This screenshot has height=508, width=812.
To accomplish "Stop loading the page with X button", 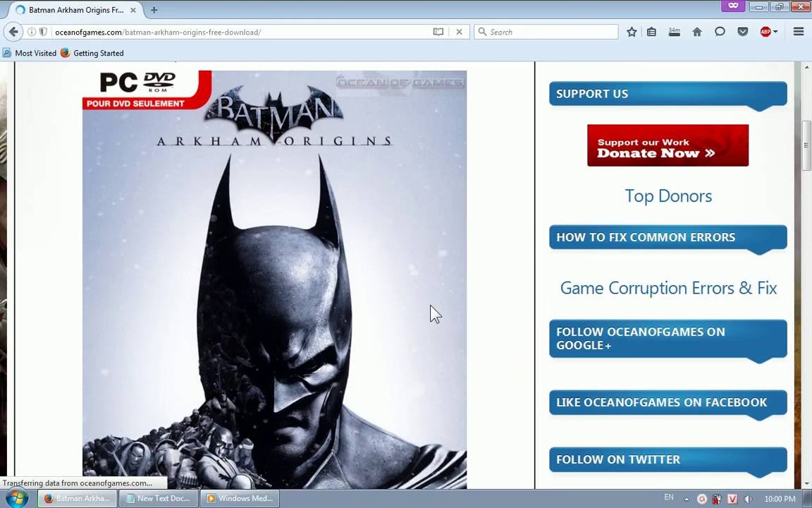I will tap(459, 32).
